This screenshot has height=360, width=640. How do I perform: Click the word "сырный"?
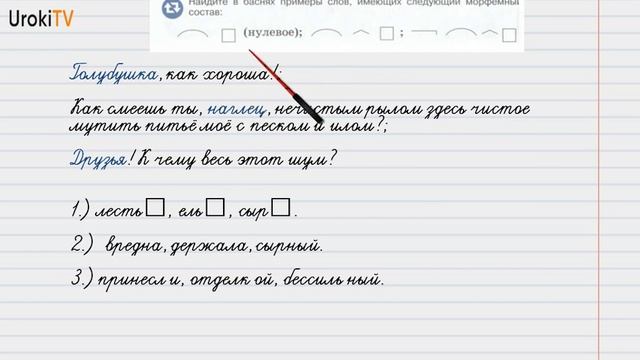[287, 247]
